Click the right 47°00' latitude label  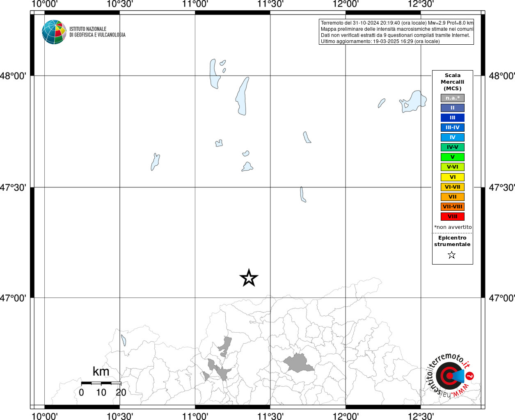[502, 298]
